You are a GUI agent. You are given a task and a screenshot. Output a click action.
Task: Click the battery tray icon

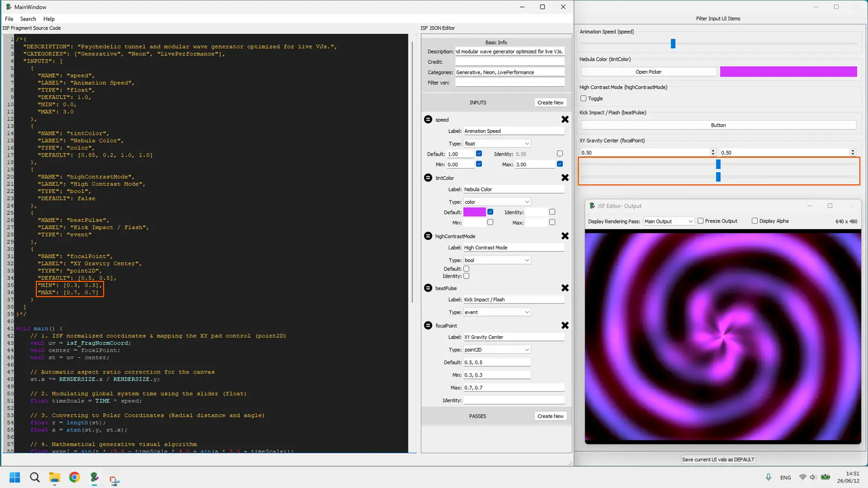(x=825, y=477)
